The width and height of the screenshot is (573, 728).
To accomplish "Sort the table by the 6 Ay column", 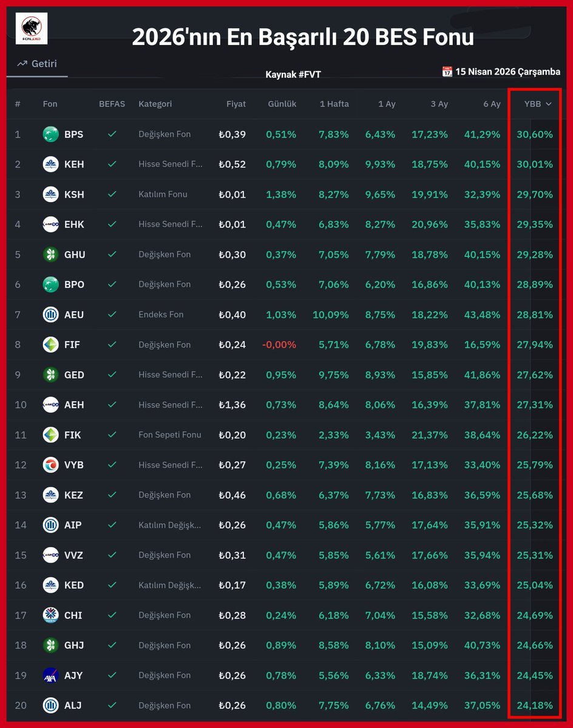I will (492, 104).
